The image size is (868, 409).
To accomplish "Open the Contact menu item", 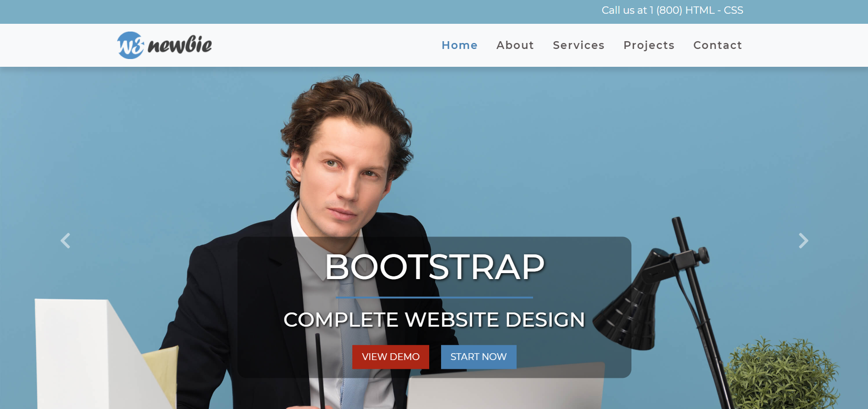I will point(717,45).
